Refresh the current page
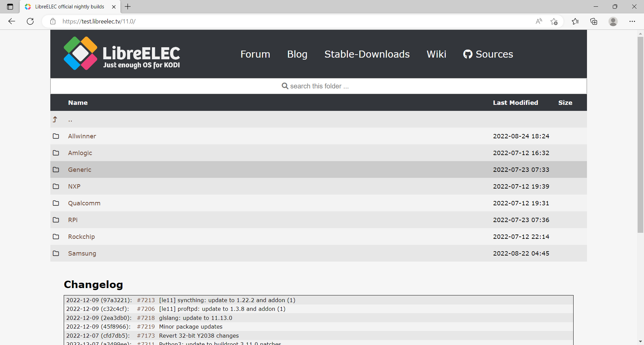 pyautogui.click(x=30, y=21)
